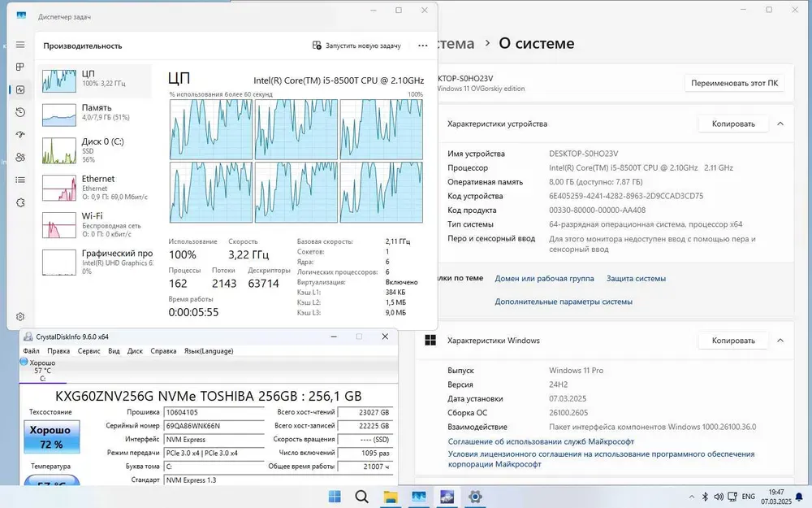Open Дополнительные параметры системы link
Image resolution: width=812 pixels, height=508 pixels.
564,302
